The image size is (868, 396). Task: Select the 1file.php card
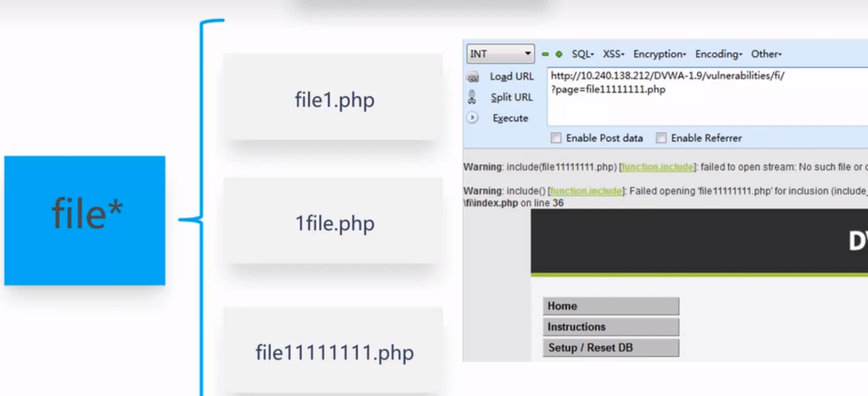point(334,221)
